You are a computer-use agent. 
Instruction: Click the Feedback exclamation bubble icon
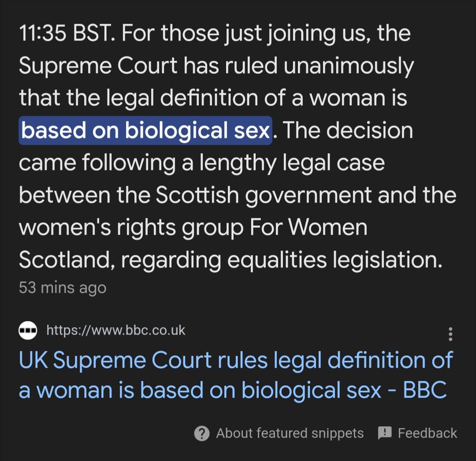coord(384,433)
